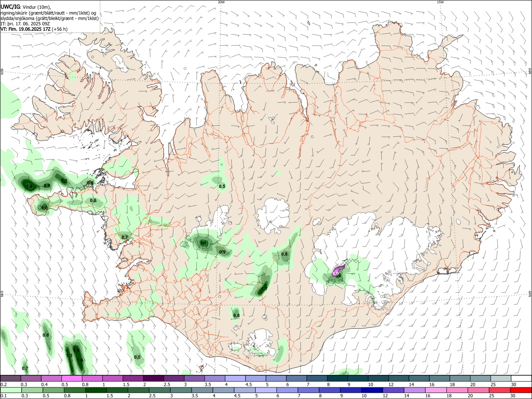Select the rigning/skúrir legend description line

(x=48, y=12)
